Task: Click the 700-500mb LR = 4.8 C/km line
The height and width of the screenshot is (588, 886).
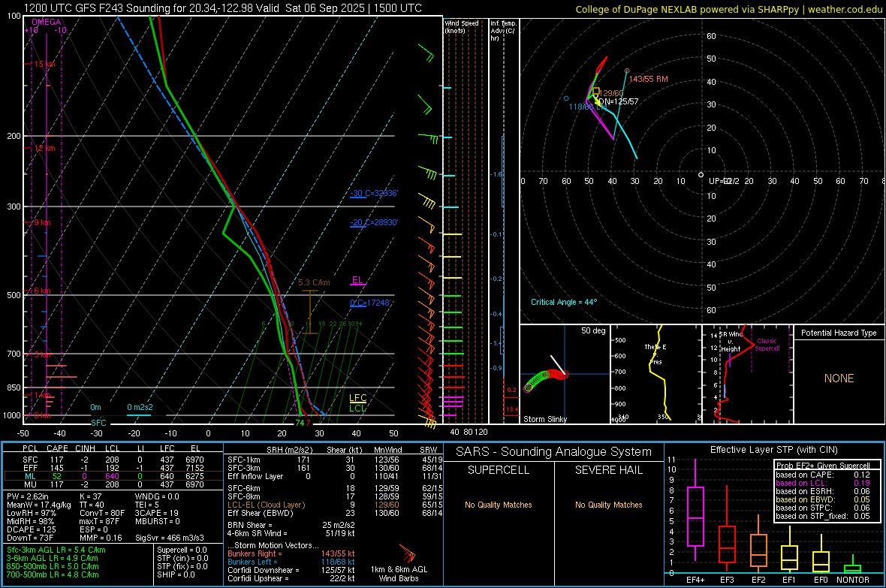Action: [53, 574]
